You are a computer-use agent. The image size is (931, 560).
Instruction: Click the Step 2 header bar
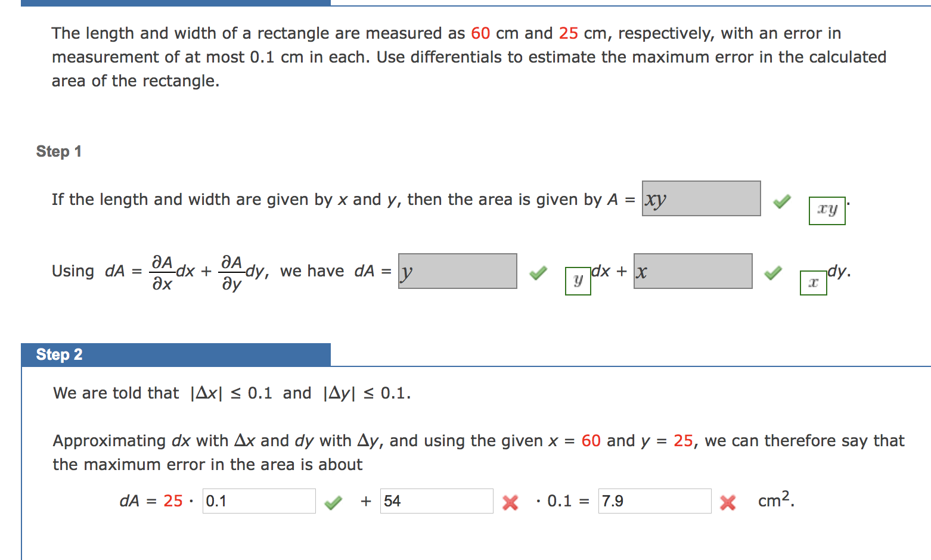pos(176,354)
